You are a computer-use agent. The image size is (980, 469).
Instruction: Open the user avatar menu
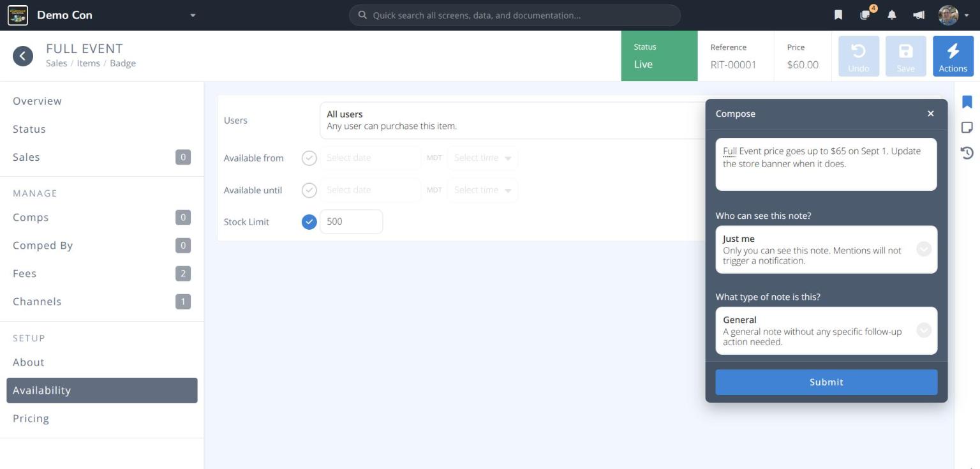pyautogui.click(x=953, y=15)
